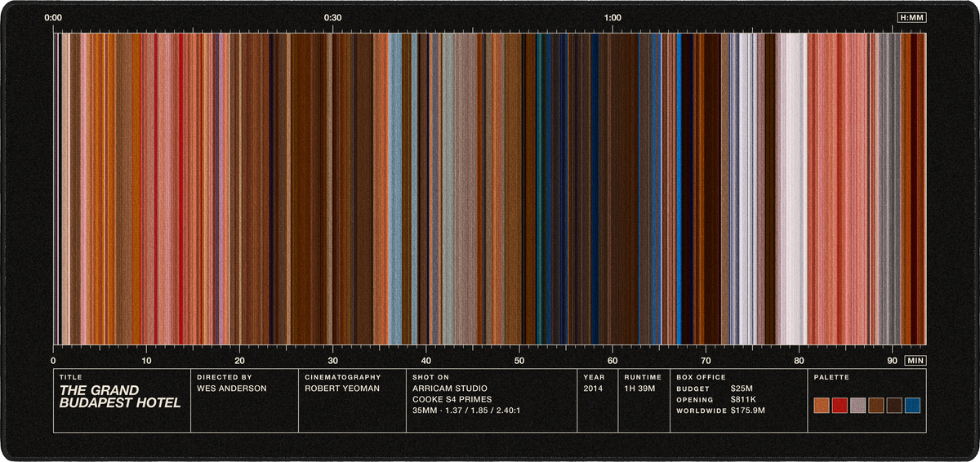The height and width of the screenshot is (462, 980).
Task: Click the director name "Wes Anderson"
Action: pyautogui.click(x=232, y=389)
